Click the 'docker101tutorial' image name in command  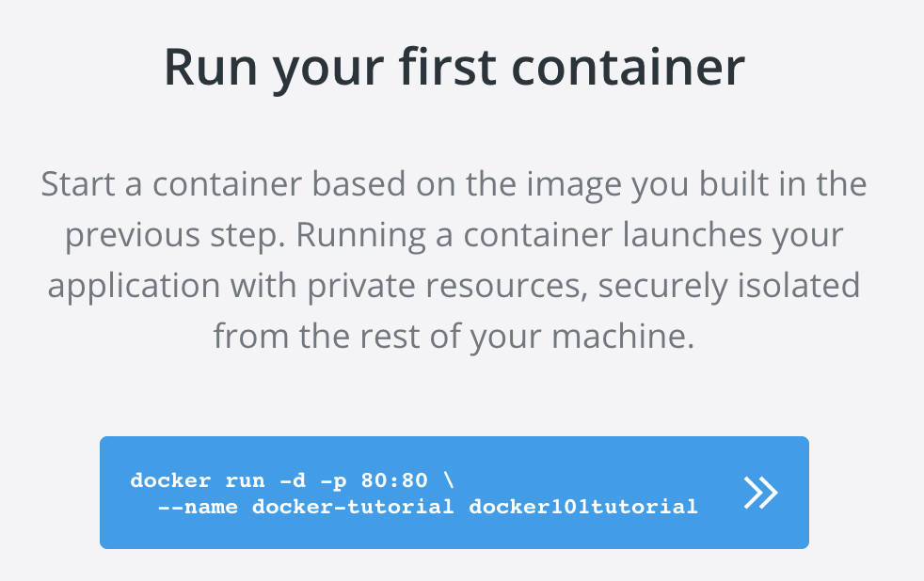tap(583, 507)
